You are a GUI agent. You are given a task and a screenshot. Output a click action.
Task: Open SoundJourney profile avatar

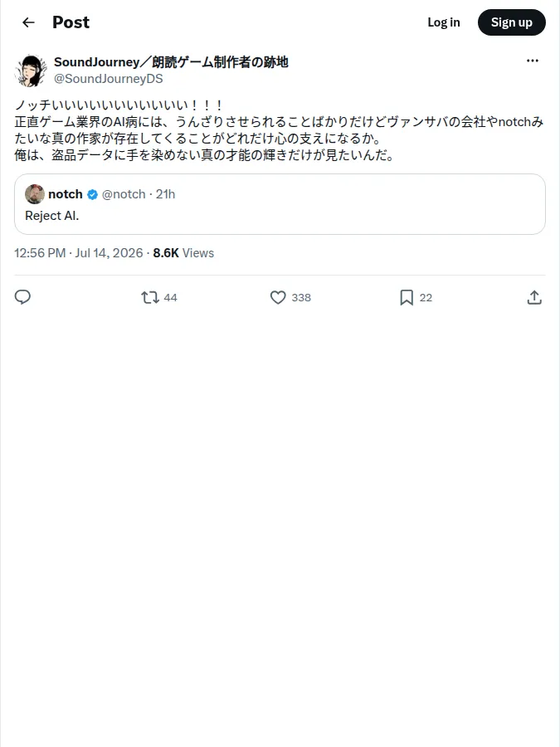click(31, 70)
